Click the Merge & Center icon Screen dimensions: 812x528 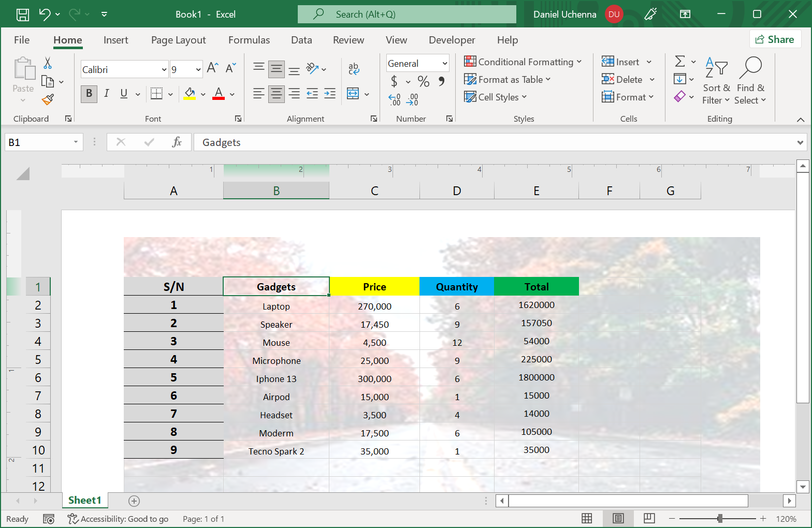353,94
